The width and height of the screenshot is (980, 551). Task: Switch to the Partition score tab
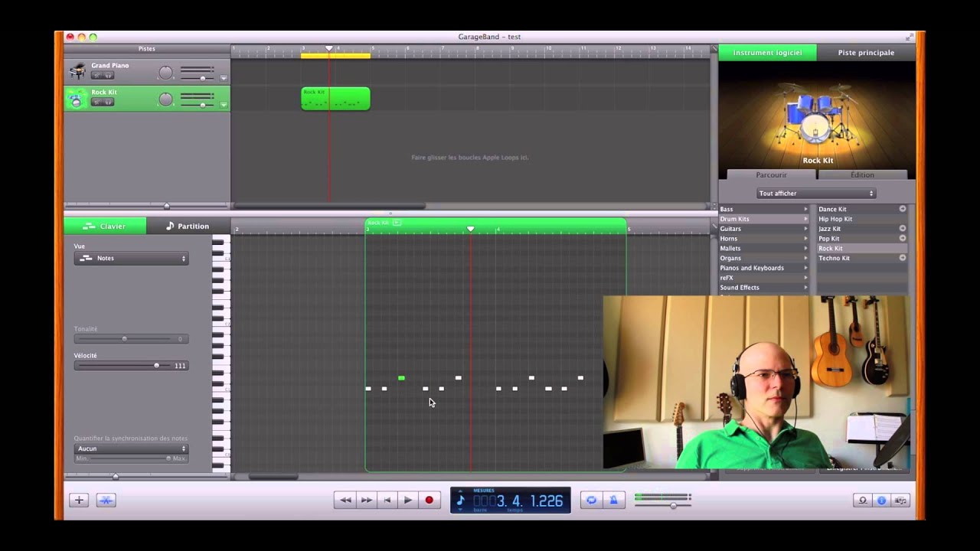coord(188,226)
